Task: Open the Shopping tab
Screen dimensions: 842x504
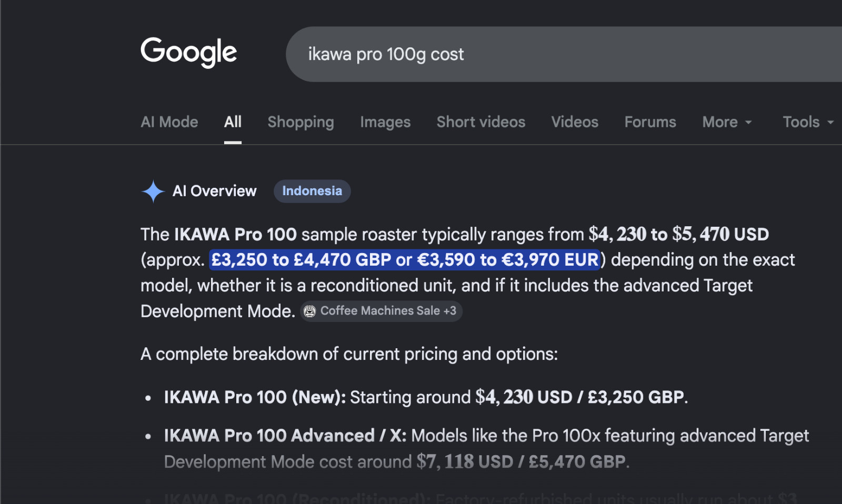Action: click(300, 122)
